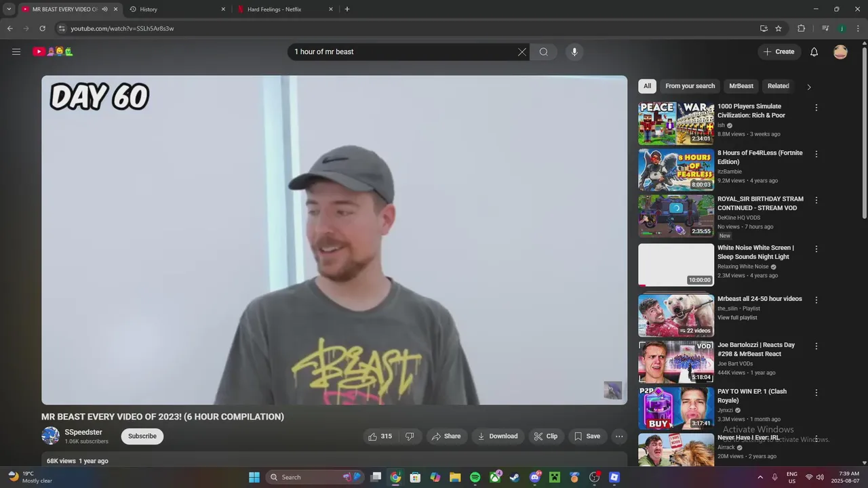Open the Create button in header
This screenshot has width=868, height=488.
tap(779, 52)
